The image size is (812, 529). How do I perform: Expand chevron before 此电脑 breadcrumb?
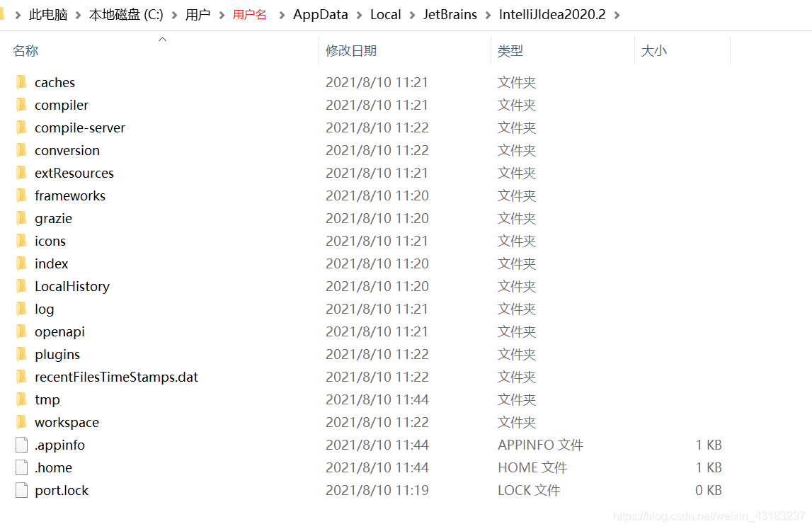[x=18, y=15]
